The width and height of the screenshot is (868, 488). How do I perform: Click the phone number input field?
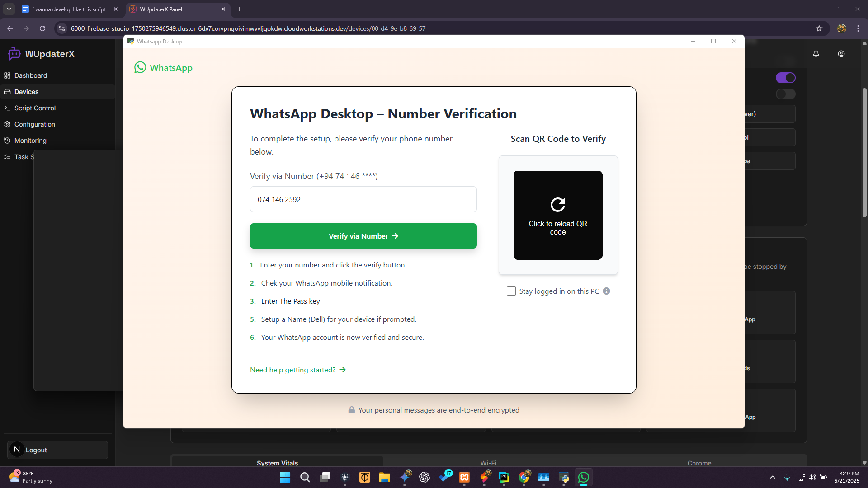point(363,199)
